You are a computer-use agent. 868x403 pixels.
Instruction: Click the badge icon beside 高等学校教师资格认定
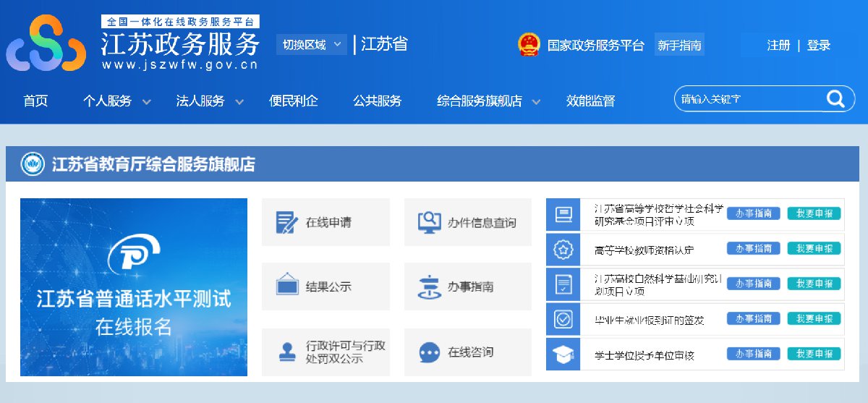(563, 250)
